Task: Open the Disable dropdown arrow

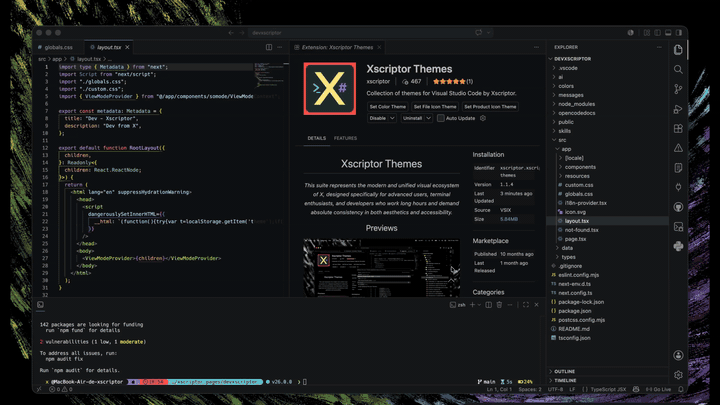Action: [393, 118]
